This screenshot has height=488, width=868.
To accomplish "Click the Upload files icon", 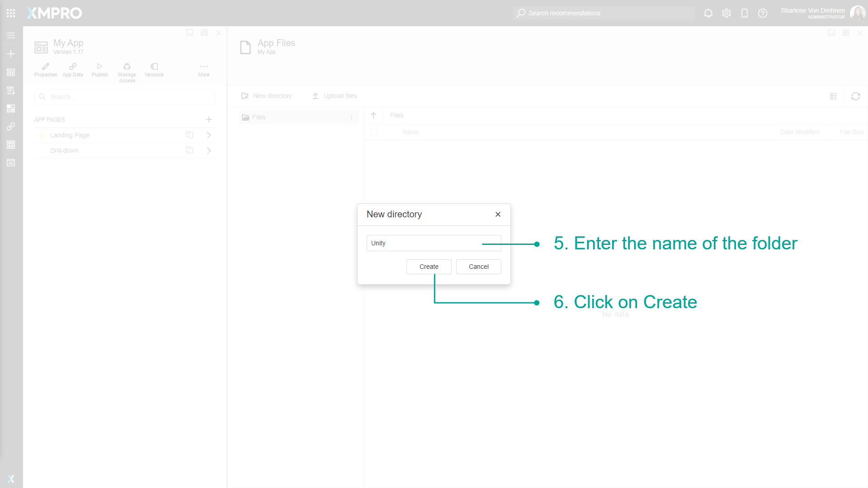I will pos(316,96).
